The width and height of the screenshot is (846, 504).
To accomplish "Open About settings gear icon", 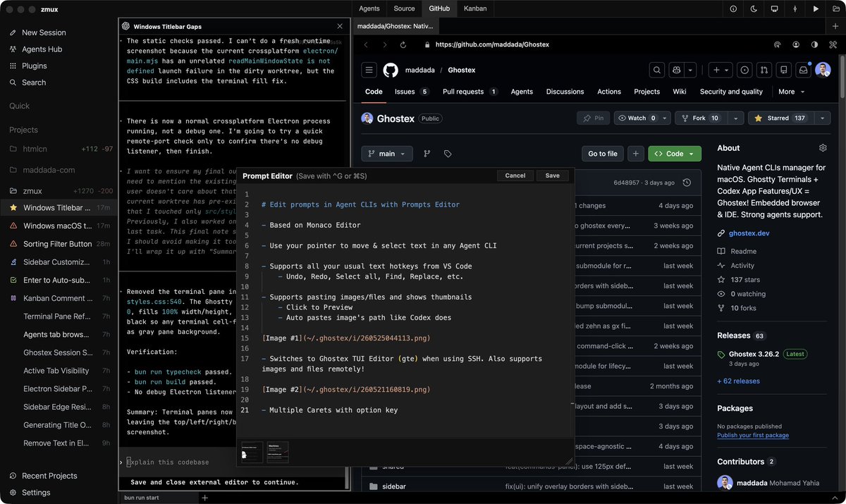I will click(x=823, y=148).
